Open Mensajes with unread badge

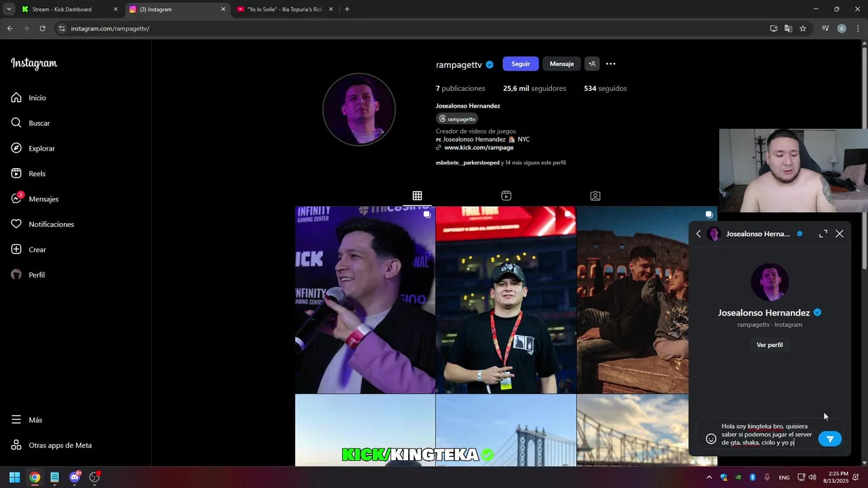pyautogui.click(x=35, y=199)
